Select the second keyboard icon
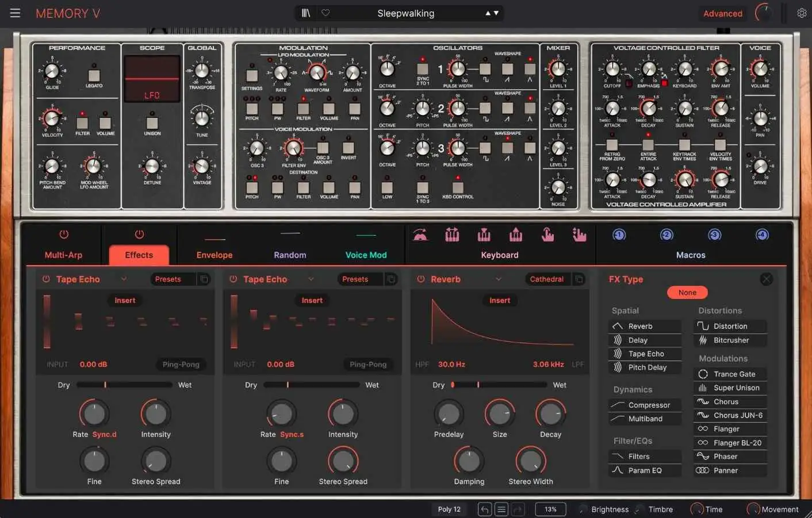The height and width of the screenshot is (518, 812). pyautogui.click(x=452, y=235)
